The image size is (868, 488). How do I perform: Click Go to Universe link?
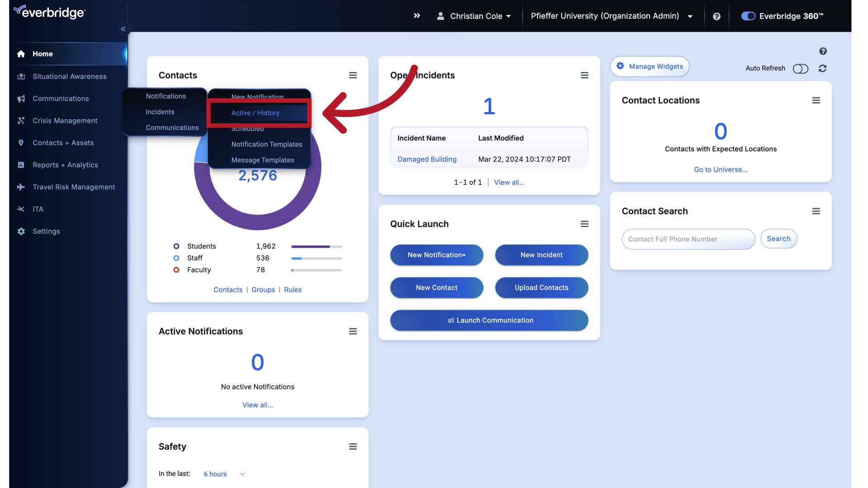[721, 169]
